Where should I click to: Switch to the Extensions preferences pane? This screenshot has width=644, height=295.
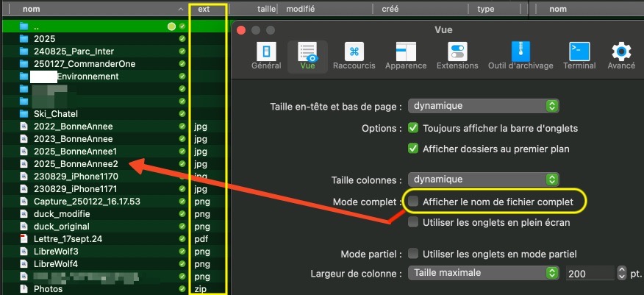(457, 55)
